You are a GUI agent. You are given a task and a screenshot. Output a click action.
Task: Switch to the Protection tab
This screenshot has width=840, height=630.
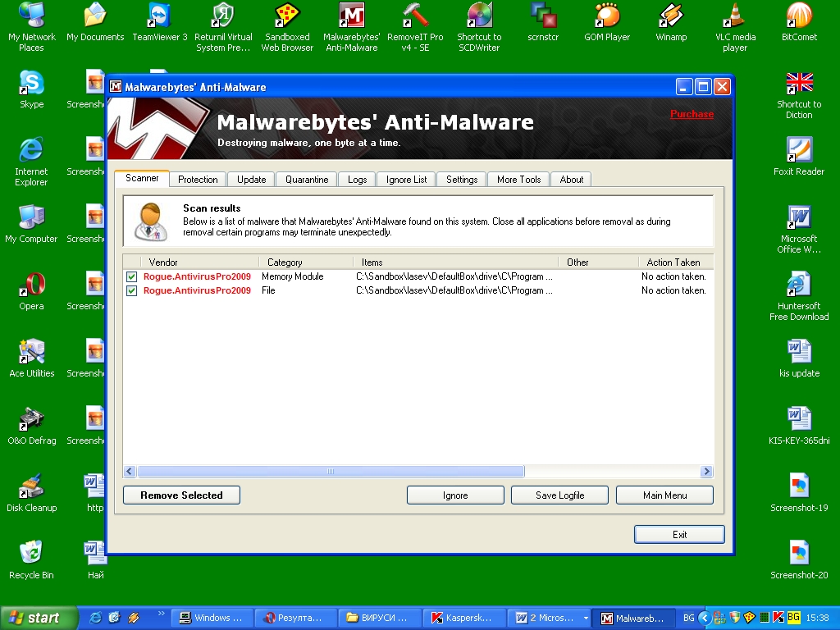point(198,180)
